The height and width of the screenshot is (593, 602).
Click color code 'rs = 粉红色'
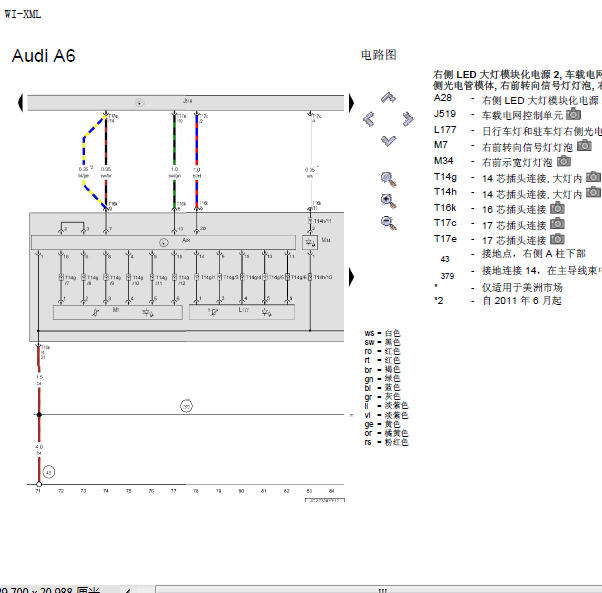(386, 442)
